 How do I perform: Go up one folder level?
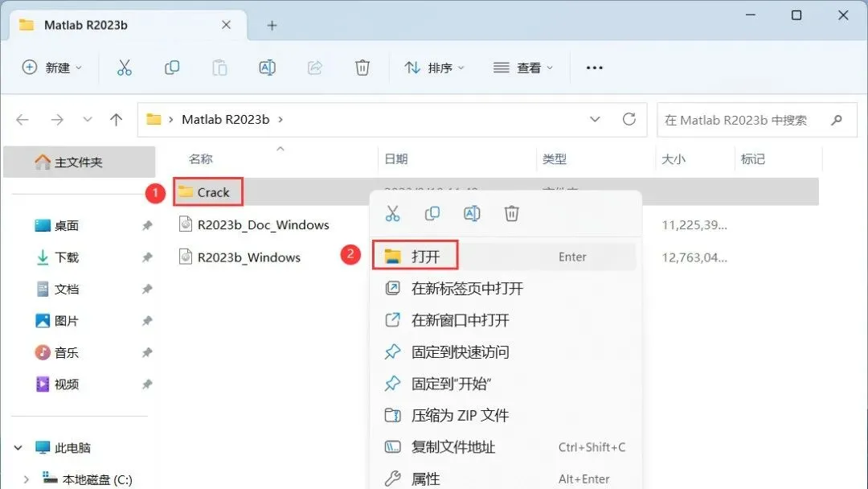(117, 120)
